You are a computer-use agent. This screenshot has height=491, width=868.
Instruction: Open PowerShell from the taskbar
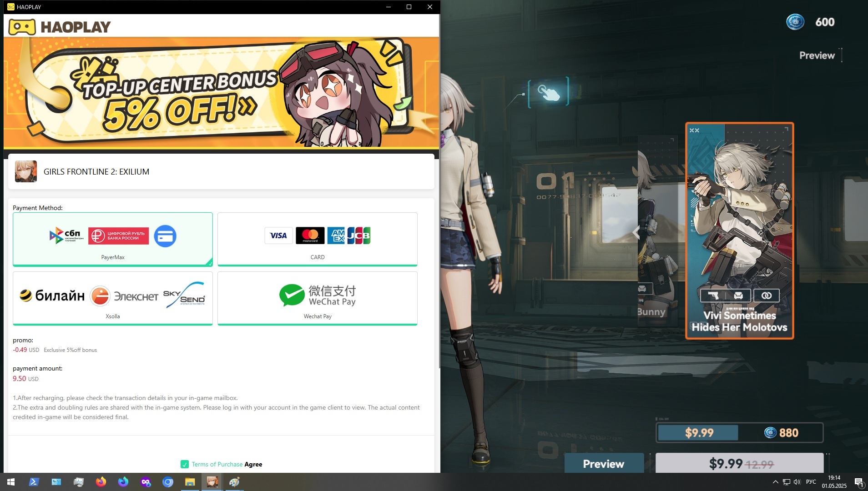coord(34,482)
